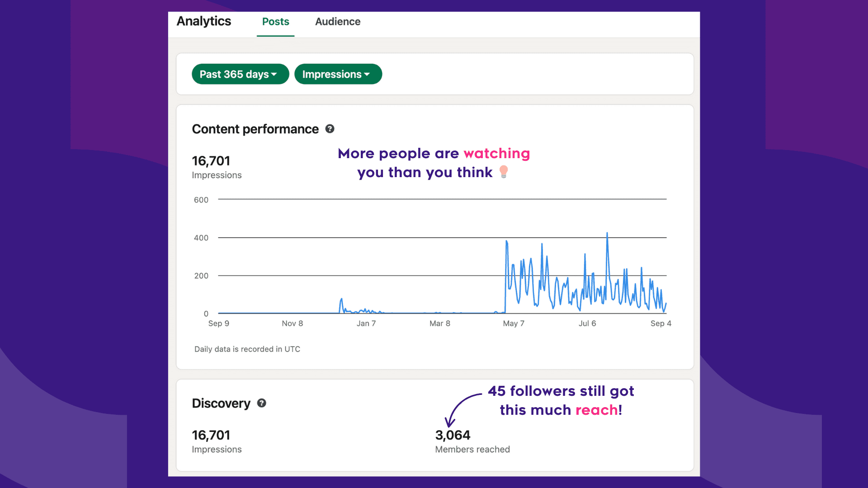
Task: Open the Past 365 days dropdown
Action: pyautogui.click(x=240, y=74)
